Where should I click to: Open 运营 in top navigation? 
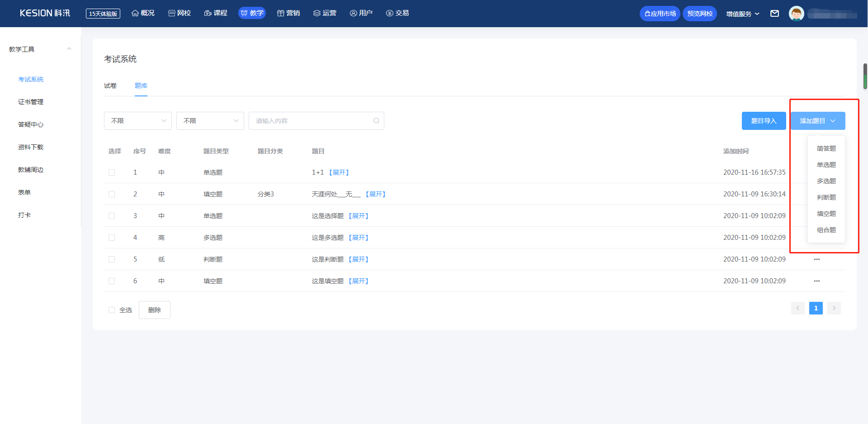325,13
